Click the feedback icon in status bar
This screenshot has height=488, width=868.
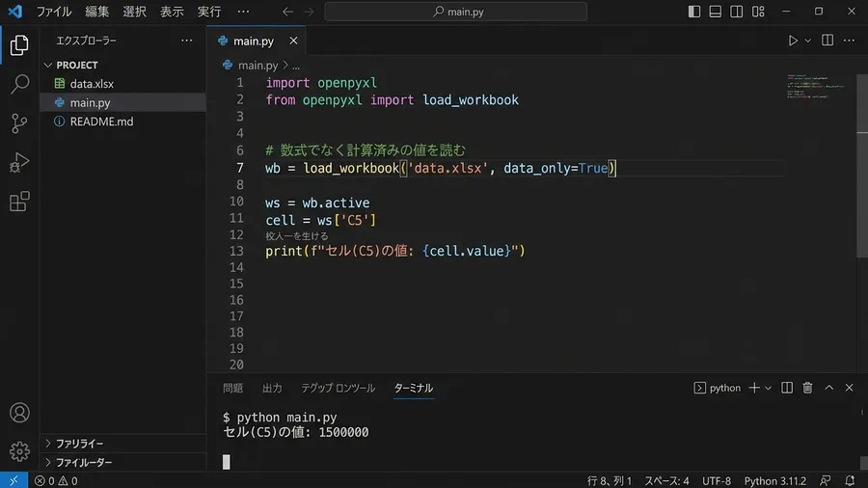[x=826, y=480]
